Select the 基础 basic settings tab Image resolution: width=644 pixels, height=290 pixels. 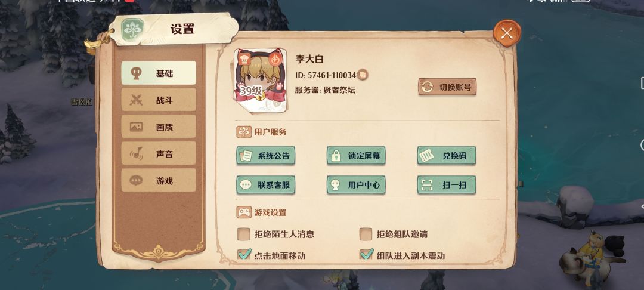click(159, 73)
